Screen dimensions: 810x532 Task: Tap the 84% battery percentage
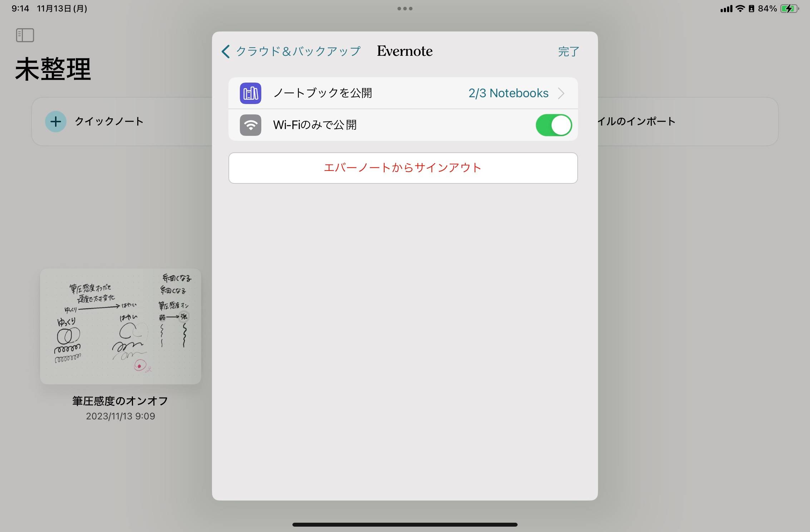[767, 9]
